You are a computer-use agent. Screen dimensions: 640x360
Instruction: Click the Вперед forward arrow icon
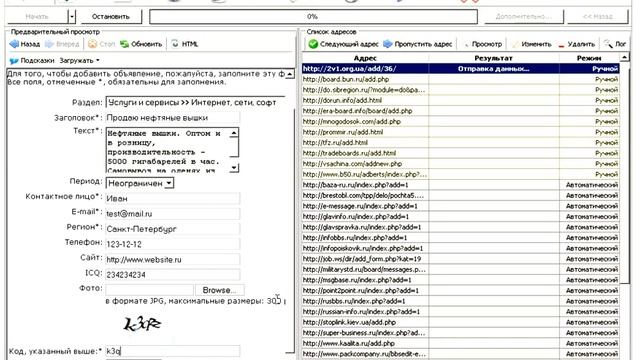click(x=49, y=44)
